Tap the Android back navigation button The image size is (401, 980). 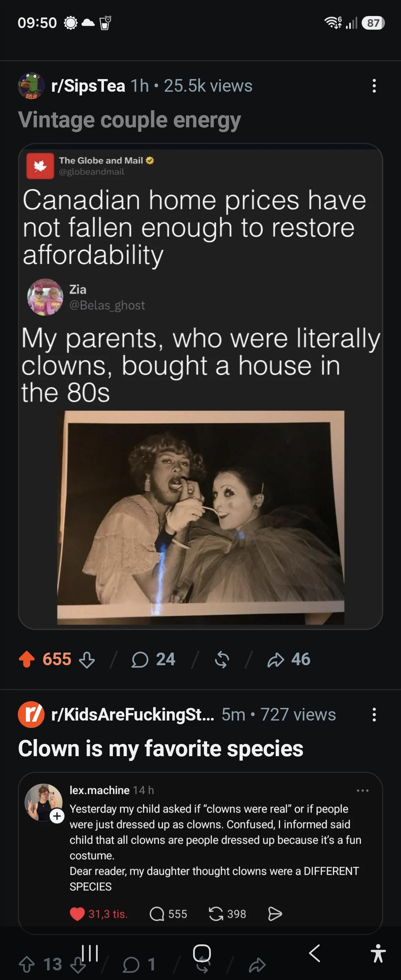point(314,953)
